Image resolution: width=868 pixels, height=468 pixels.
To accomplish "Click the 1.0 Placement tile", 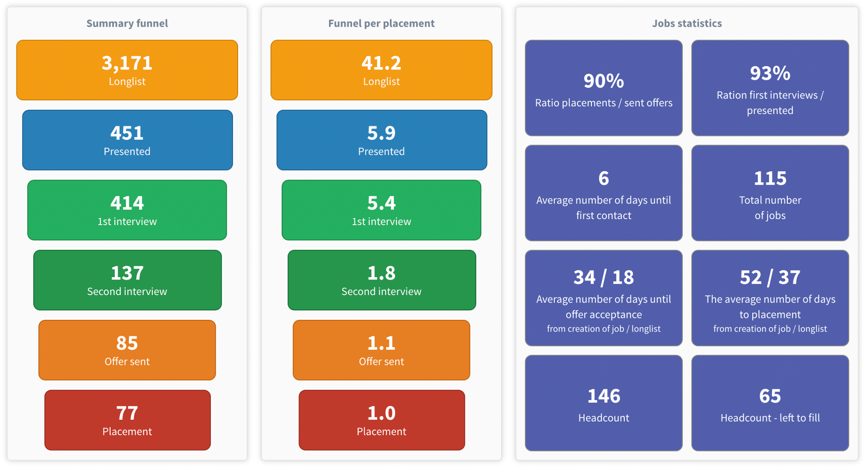I will (x=382, y=420).
